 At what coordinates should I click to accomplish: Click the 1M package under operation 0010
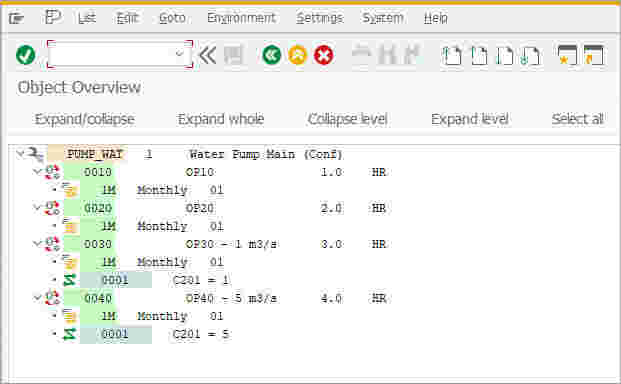click(109, 190)
